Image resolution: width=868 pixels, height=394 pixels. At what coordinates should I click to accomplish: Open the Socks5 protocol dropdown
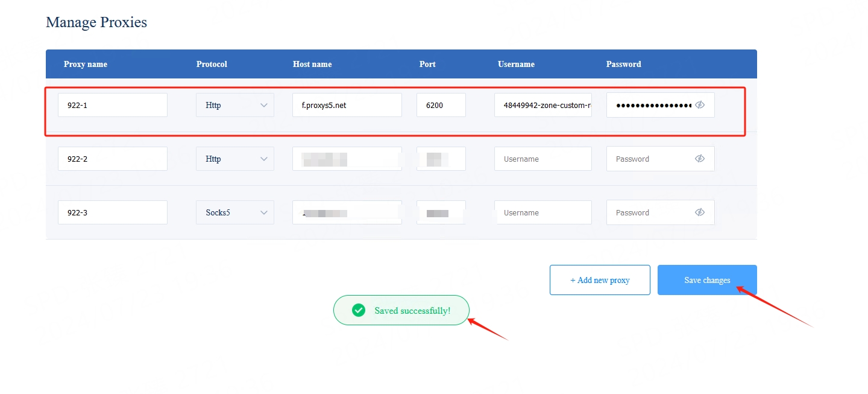[x=235, y=212]
